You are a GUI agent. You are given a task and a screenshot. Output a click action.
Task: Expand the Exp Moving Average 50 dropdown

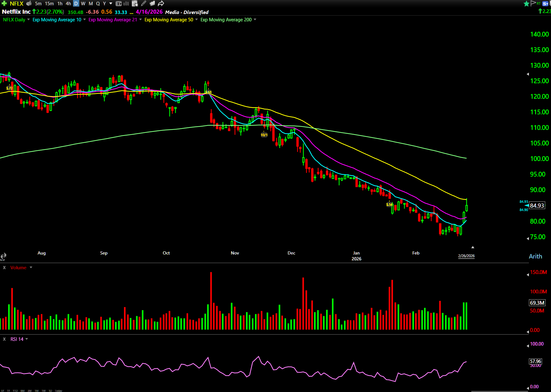(196, 20)
